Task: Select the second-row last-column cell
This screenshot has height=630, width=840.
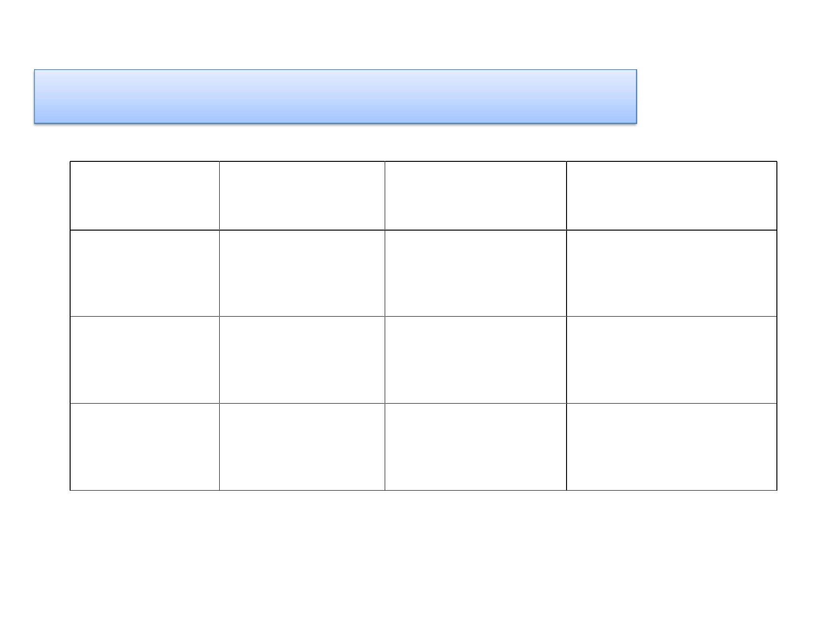Action: pyautogui.click(x=672, y=273)
